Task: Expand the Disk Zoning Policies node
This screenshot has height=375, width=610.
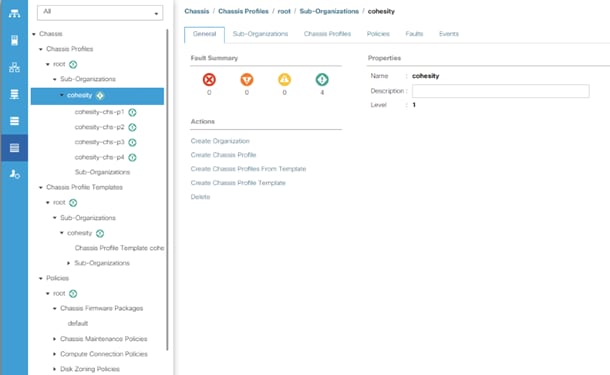Action: pyautogui.click(x=54, y=369)
